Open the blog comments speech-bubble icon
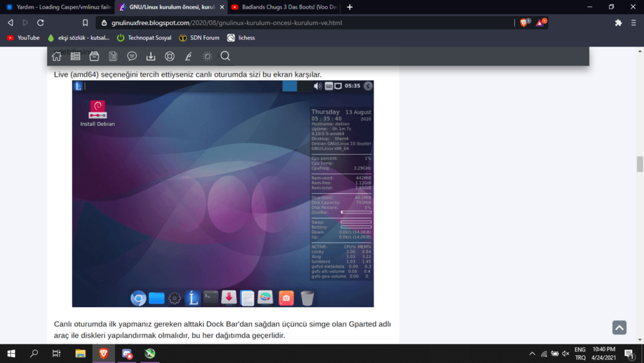644x363 pixels. click(x=132, y=57)
